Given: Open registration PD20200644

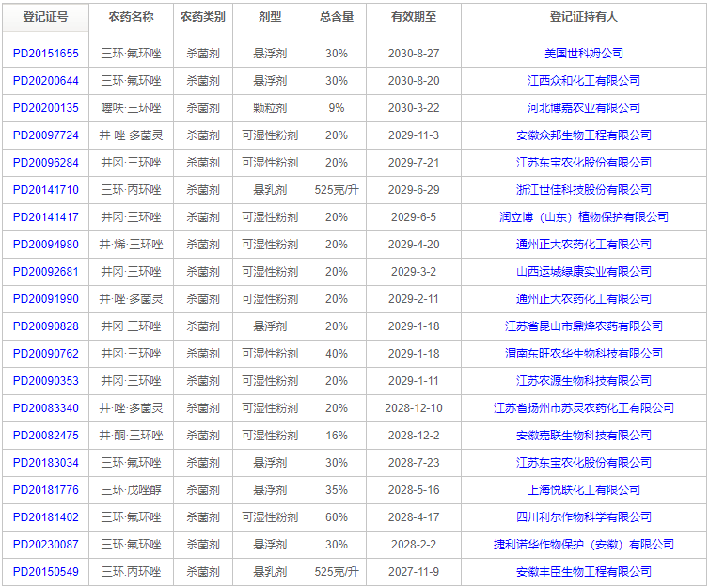Looking at the screenshot, I should click(46, 81).
